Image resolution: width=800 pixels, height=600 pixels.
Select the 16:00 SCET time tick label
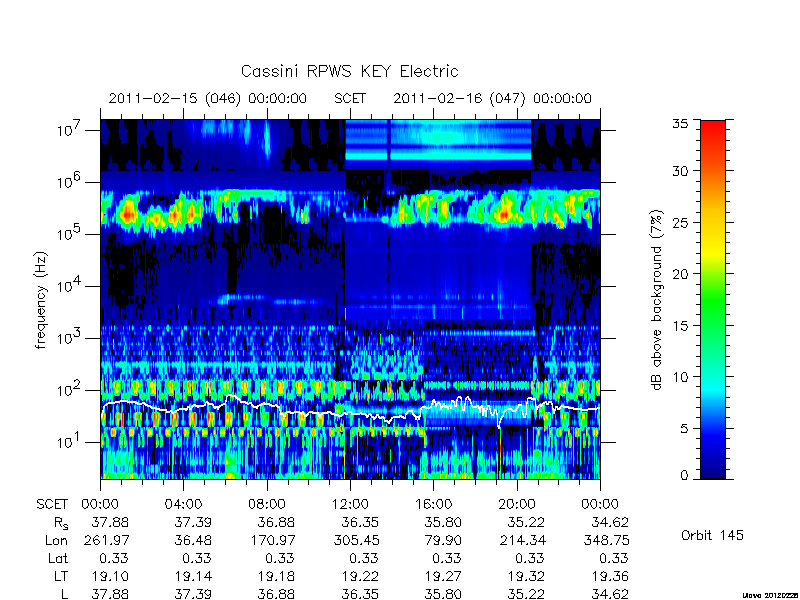pyautogui.click(x=433, y=505)
